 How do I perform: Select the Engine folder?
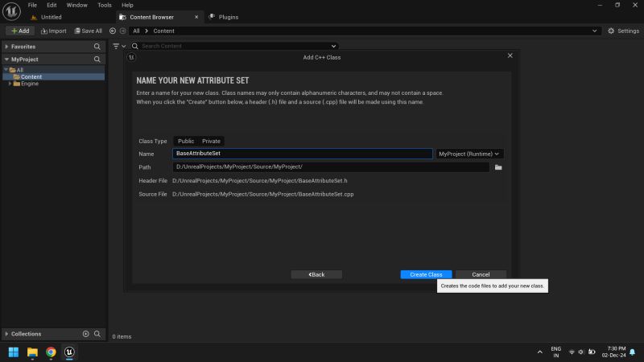30,84
